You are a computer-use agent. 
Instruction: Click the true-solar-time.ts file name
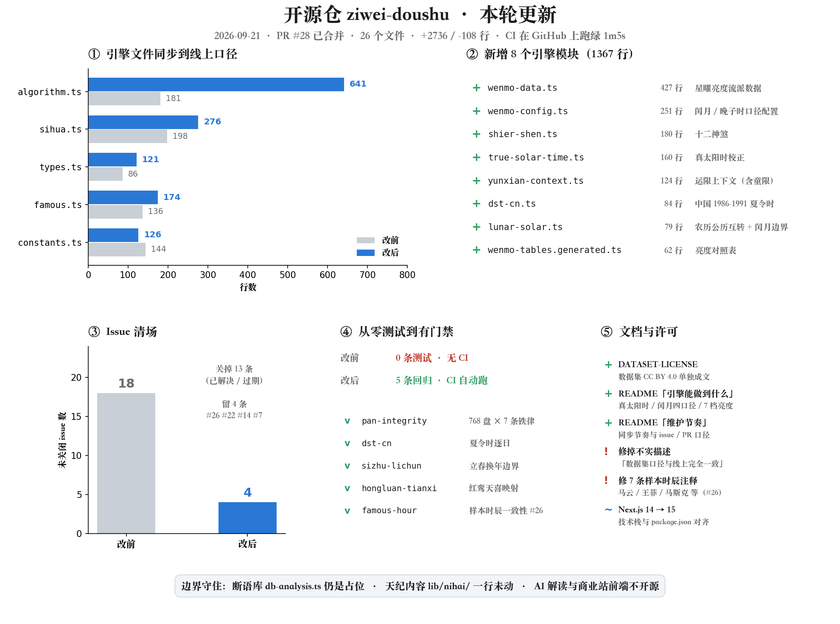(536, 157)
